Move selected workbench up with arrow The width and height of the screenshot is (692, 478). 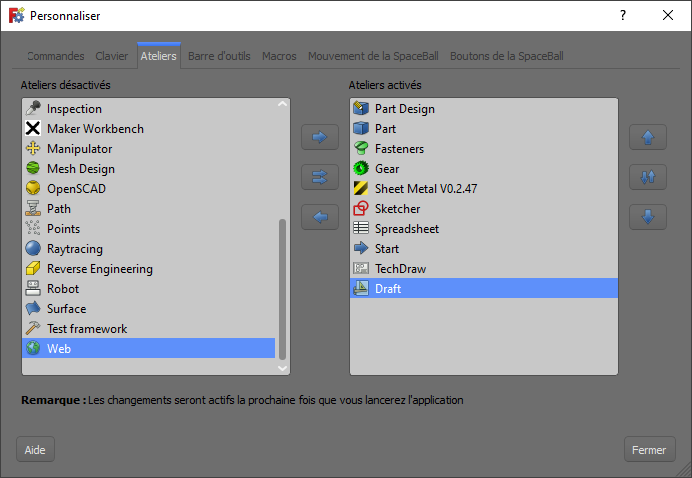[x=647, y=137]
